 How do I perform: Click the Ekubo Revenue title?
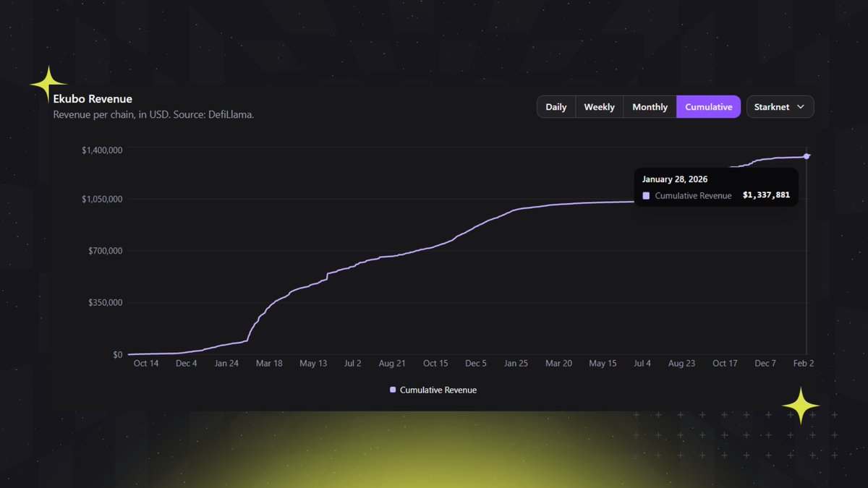click(x=93, y=99)
